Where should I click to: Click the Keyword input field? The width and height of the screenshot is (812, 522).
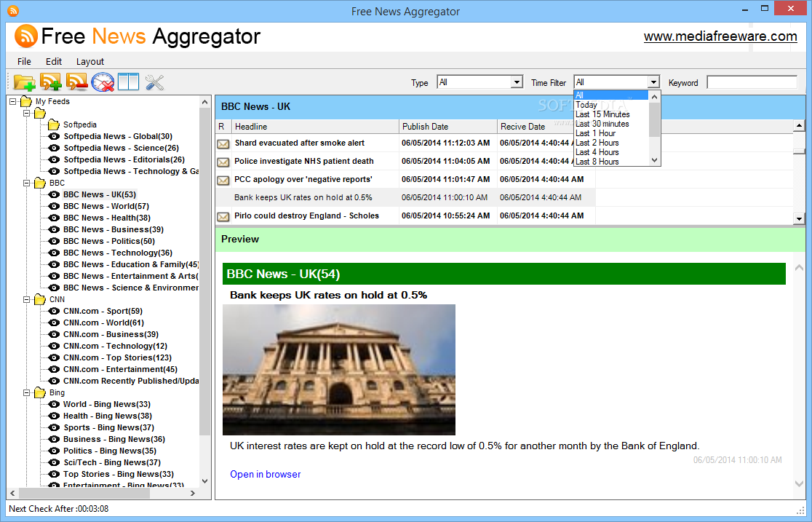point(752,82)
